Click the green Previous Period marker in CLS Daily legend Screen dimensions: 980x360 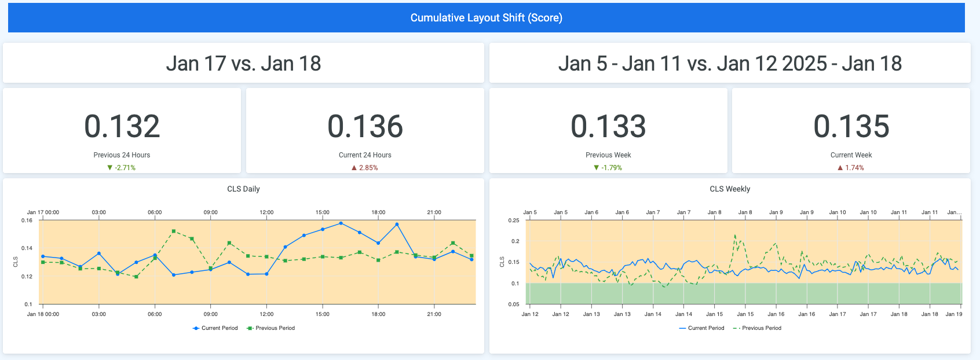pos(250,328)
